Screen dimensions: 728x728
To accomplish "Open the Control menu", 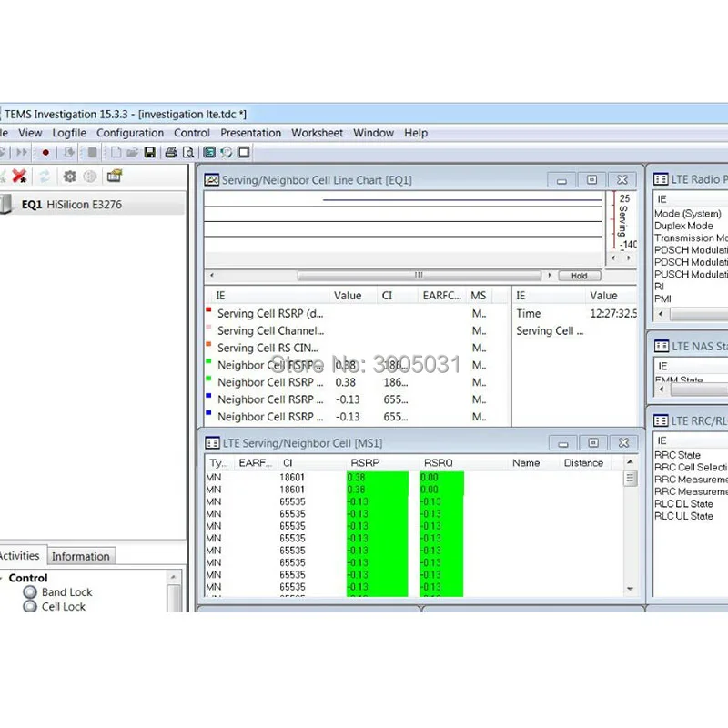I will pyautogui.click(x=192, y=133).
